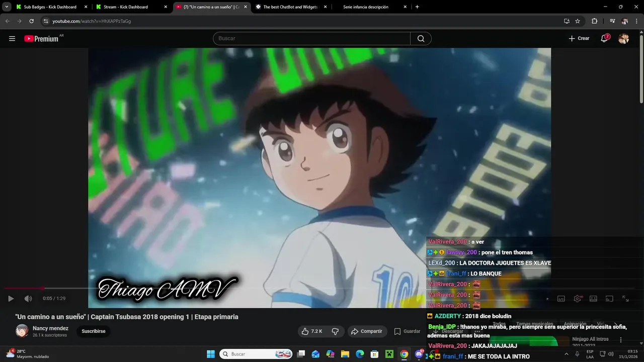
Task: Open the tab search dropdown in Chrome
Action: pos(7,7)
